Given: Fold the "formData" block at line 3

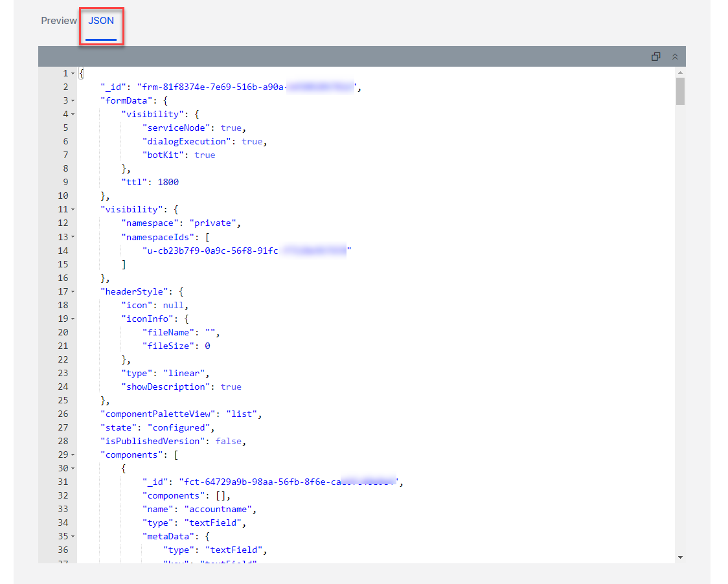Looking at the screenshot, I should pyautogui.click(x=73, y=101).
